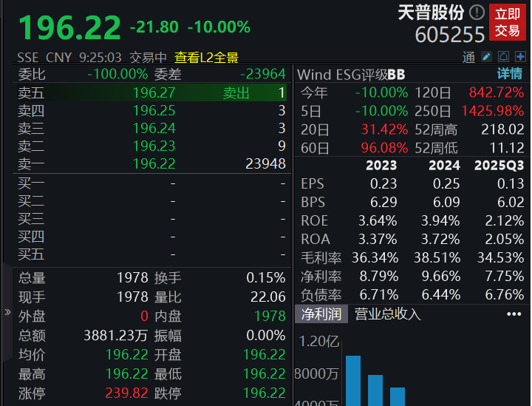The image size is (532, 406).
Task: Open ESG rating 详情 link
Action: tap(510, 74)
